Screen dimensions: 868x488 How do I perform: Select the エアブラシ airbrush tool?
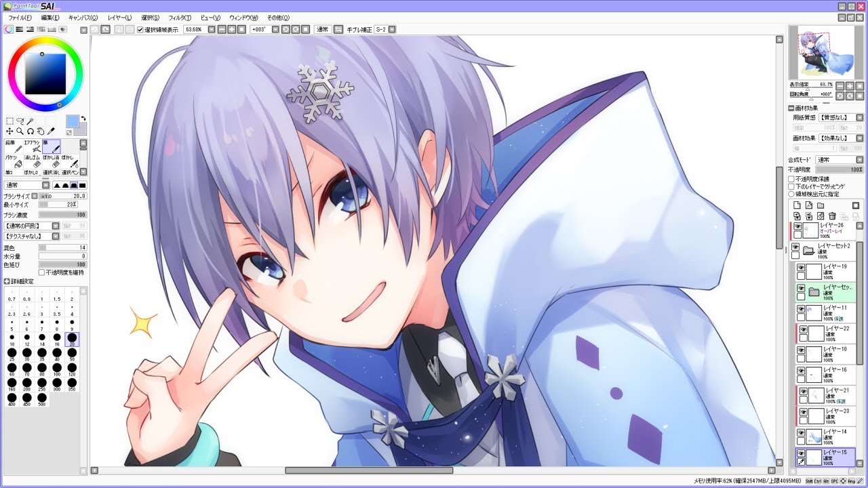pyautogui.click(x=33, y=147)
